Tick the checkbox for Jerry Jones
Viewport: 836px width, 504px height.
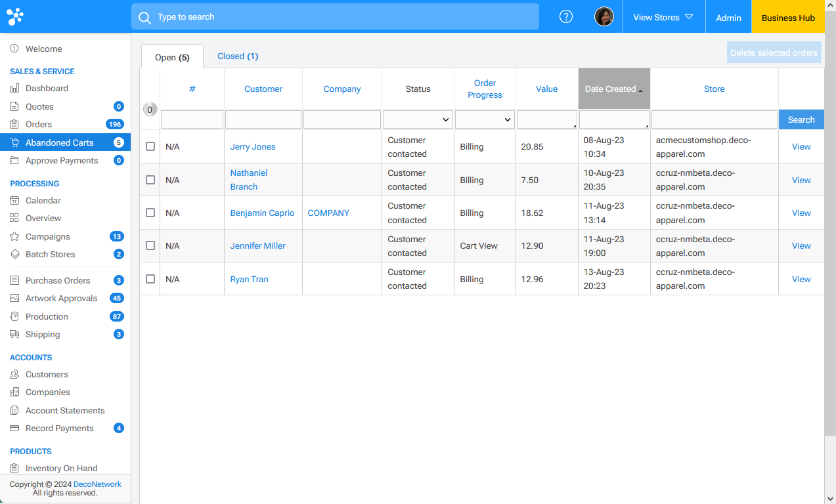(x=150, y=146)
